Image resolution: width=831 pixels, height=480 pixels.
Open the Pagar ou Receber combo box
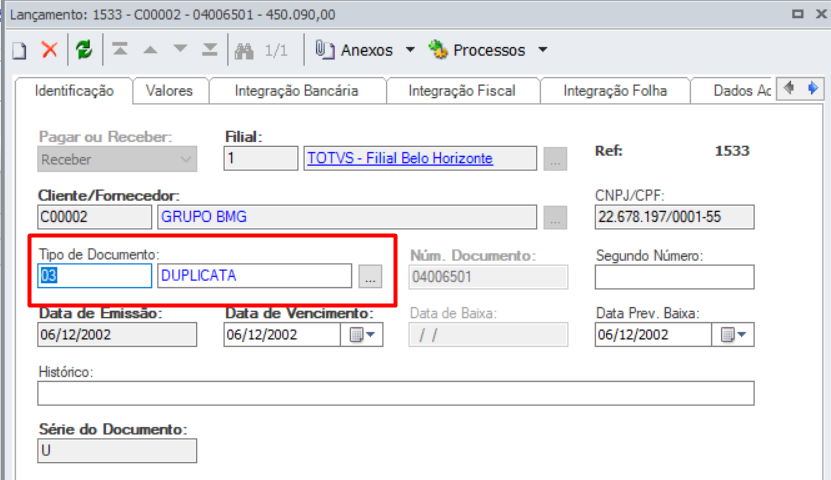[117, 159]
